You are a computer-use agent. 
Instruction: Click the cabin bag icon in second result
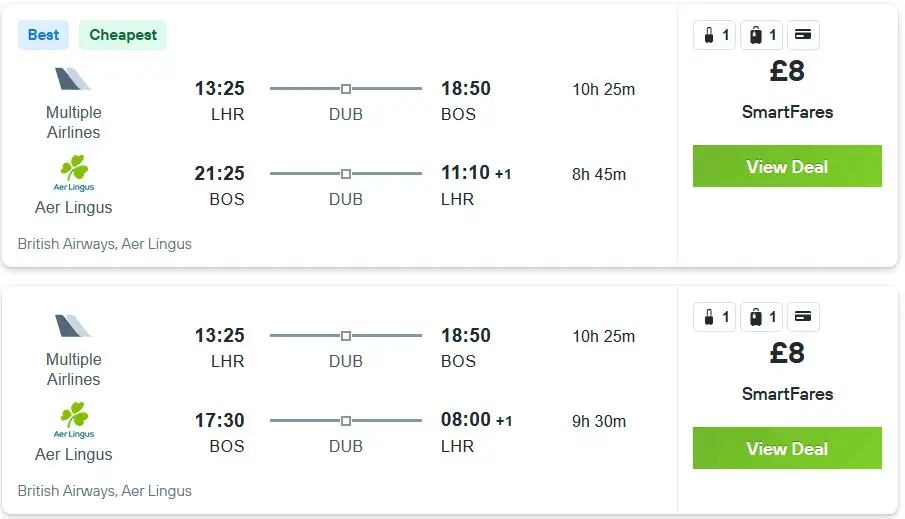tap(709, 317)
